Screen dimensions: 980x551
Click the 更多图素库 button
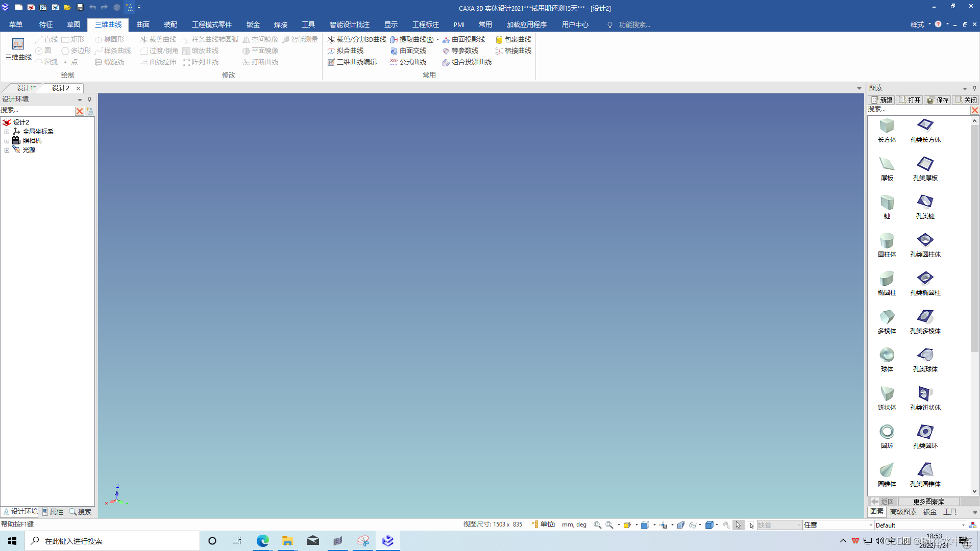click(x=928, y=502)
